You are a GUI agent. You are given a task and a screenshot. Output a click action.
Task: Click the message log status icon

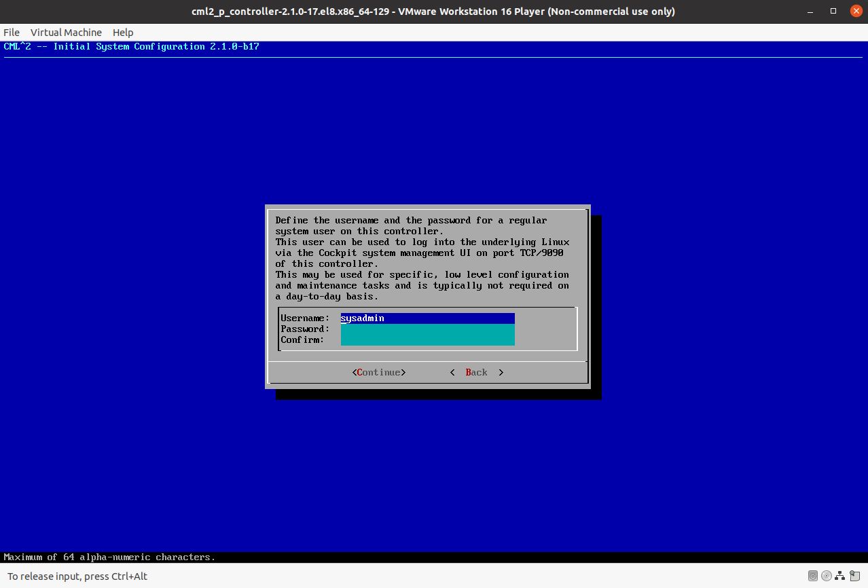pyautogui.click(x=854, y=576)
